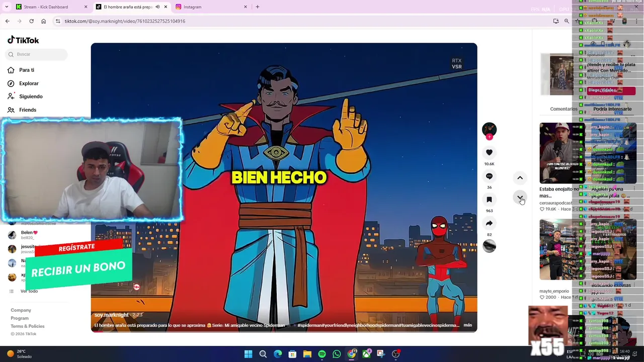Click the address bar URL

click(125, 21)
